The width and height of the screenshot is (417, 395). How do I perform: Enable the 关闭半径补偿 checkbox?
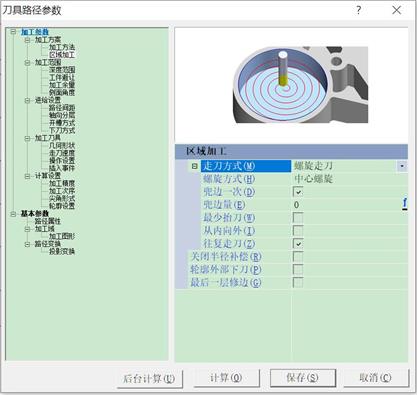coord(298,257)
